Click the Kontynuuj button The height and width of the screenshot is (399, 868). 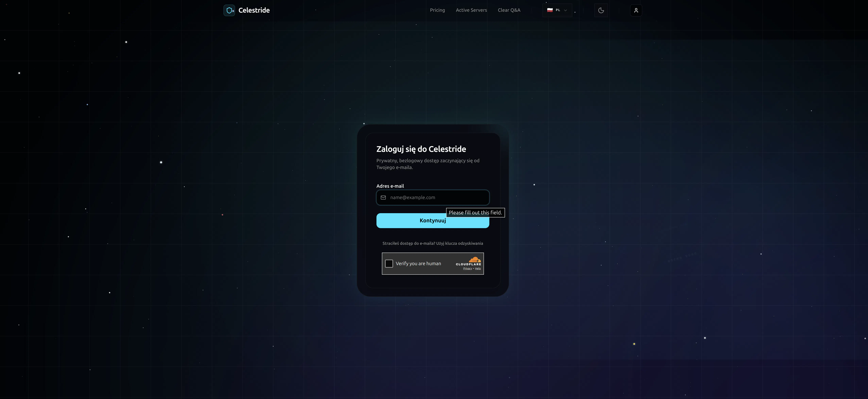tap(433, 220)
